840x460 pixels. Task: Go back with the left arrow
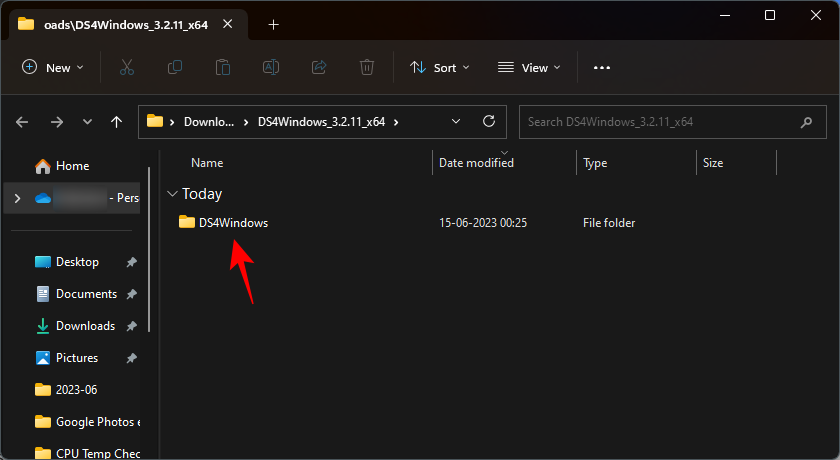(x=22, y=122)
